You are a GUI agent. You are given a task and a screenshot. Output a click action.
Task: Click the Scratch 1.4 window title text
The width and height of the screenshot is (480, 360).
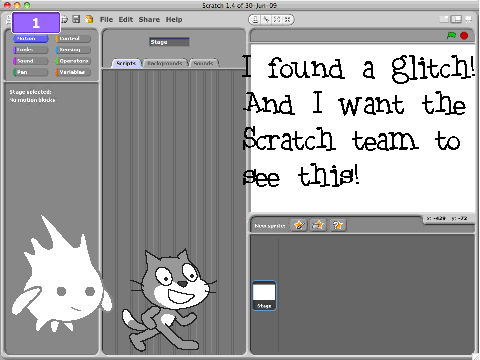point(239,5)
